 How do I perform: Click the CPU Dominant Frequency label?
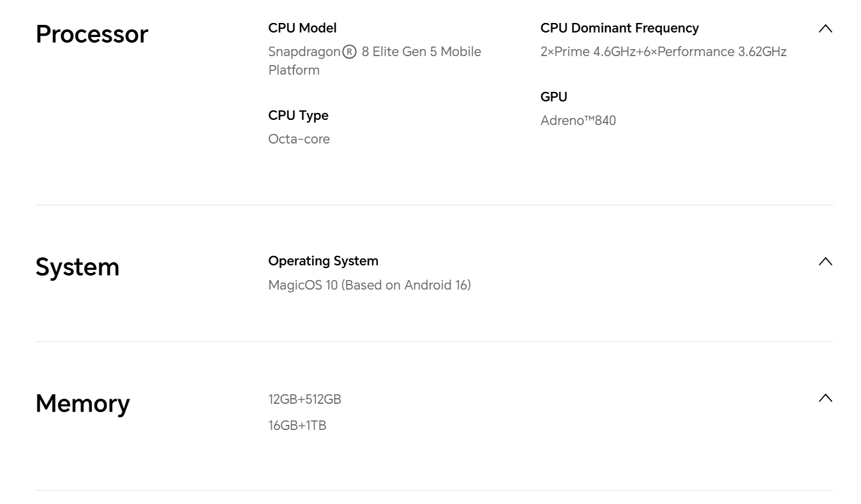[x=619, y=28]
